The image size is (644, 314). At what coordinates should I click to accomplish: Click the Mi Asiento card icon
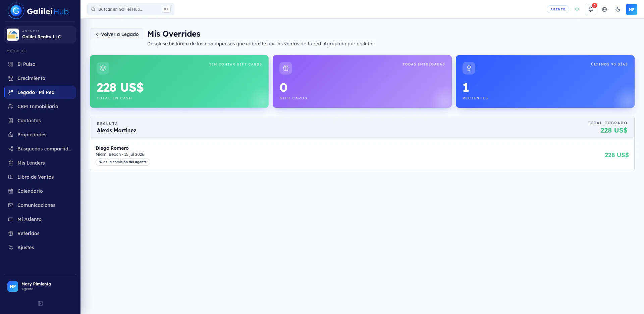(x=11, y=219)
